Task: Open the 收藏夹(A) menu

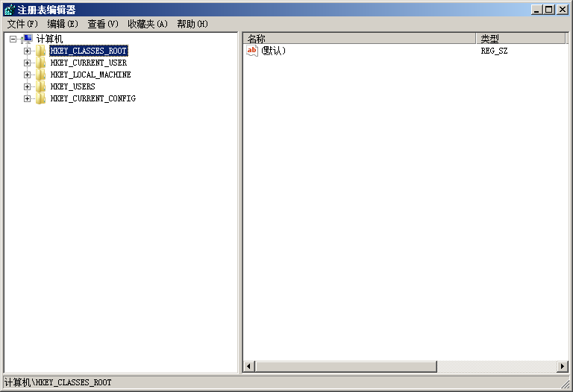Action: point(148,24)
